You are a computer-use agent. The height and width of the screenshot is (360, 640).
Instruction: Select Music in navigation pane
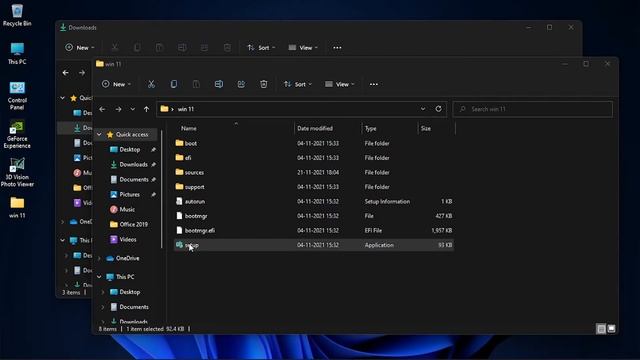coord(127,209)
